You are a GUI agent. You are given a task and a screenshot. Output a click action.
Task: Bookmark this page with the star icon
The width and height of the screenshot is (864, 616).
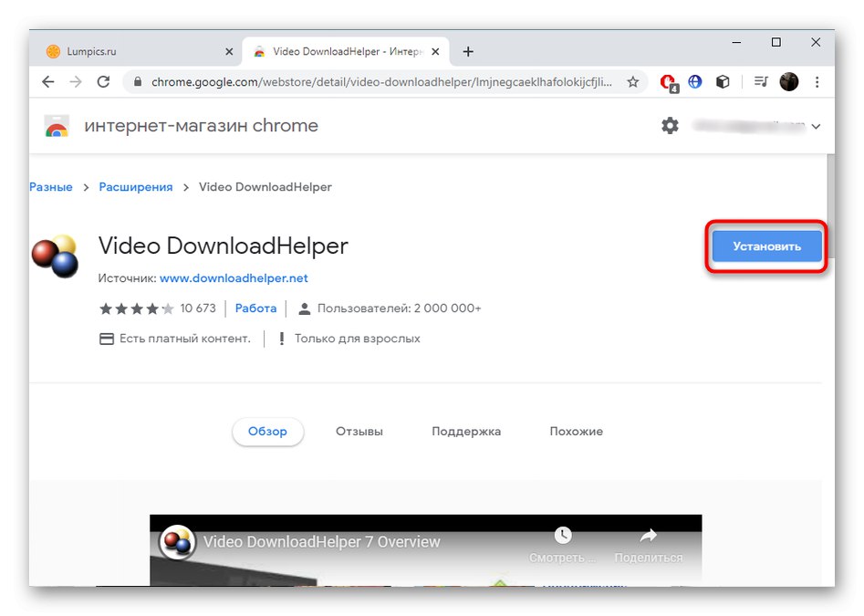[632, 82]
